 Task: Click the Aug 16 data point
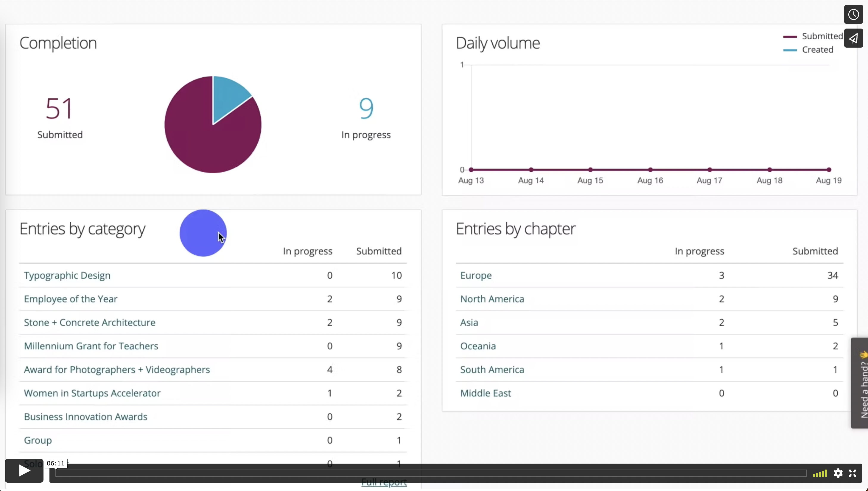click(x=650, y=170)
